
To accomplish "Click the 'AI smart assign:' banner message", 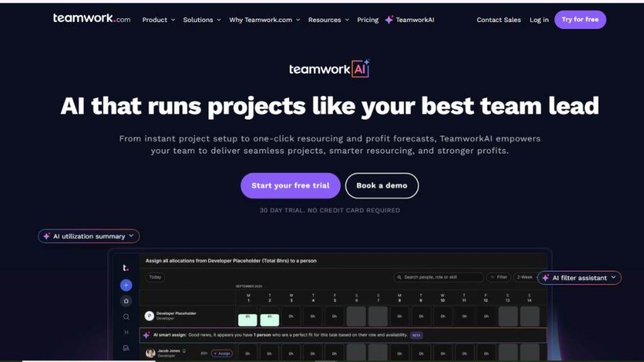I will coord(280,335).
